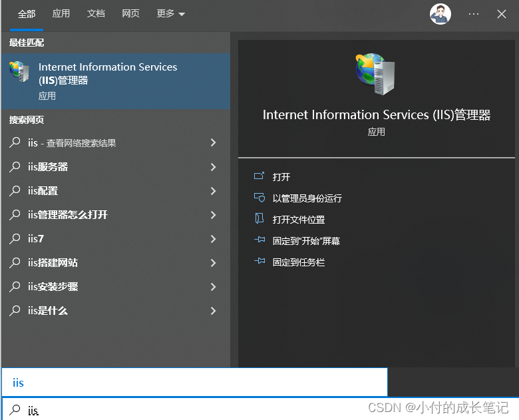Click the taskbar search box containing iis
The height and width of the screenshot is (420, 519).
click(260, 409)
